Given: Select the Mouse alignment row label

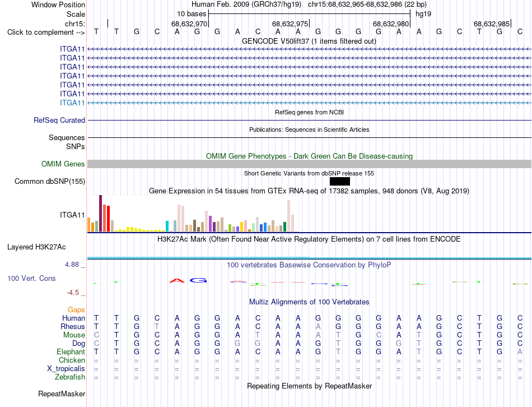Looking at the screenshot, I should click(x=74, y=335).
